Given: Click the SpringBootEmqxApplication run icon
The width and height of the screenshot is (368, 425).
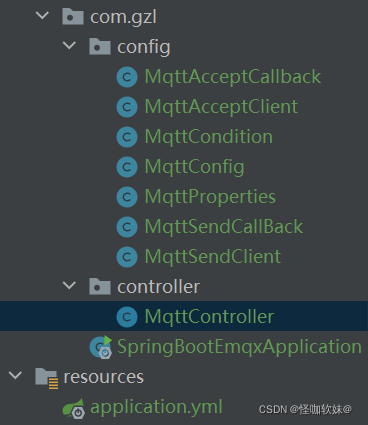Looking at the screenshot, I should pyautogui.click(x=101, y=347).
